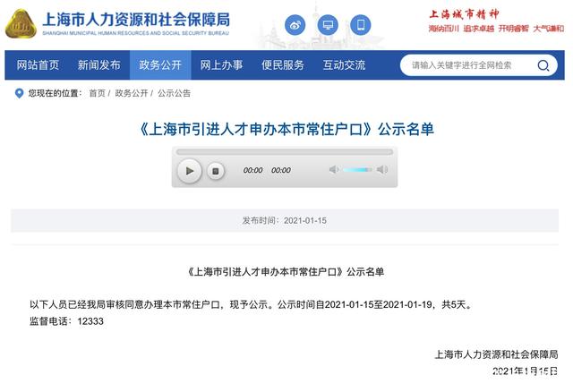Click the desktop computer version icon
This screenshot has height=392, width=573.
tap(328, 25)
